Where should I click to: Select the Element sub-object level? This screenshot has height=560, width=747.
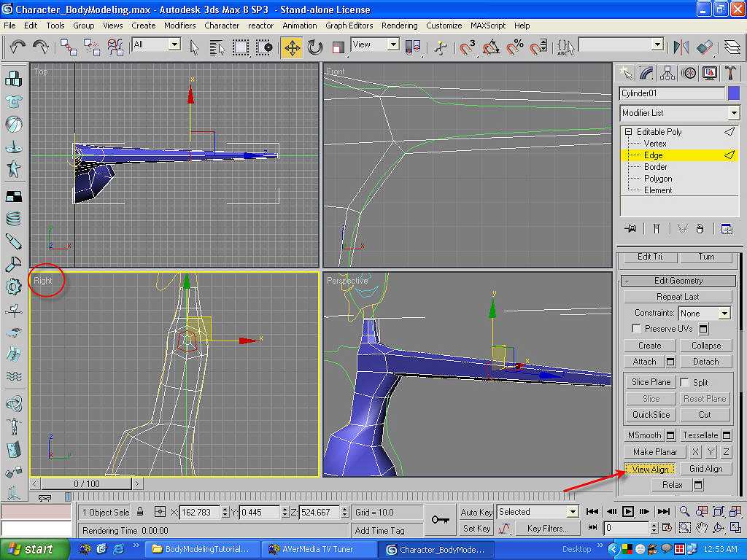(x=658, y=190)
